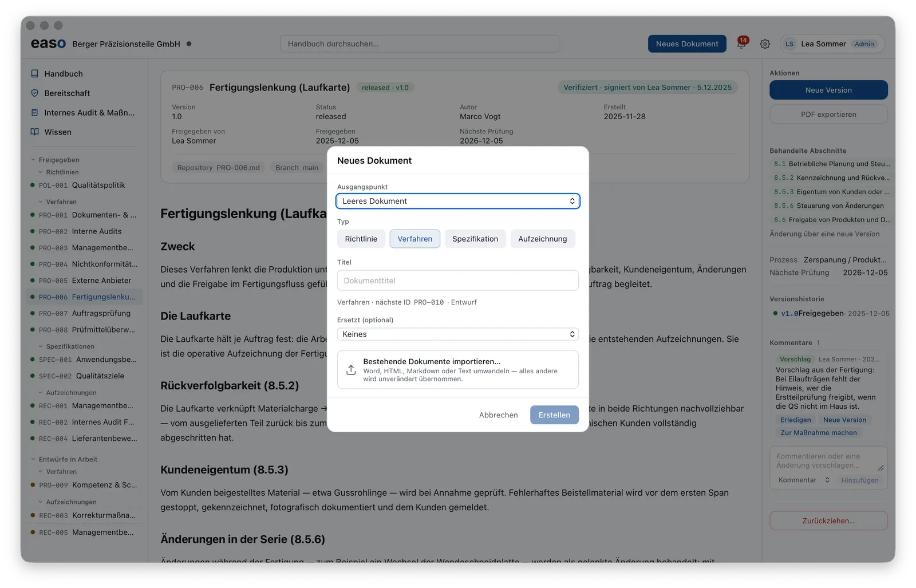916x588 pixels.
Task: Click the upload icon in import box
Action: (351, 370)
